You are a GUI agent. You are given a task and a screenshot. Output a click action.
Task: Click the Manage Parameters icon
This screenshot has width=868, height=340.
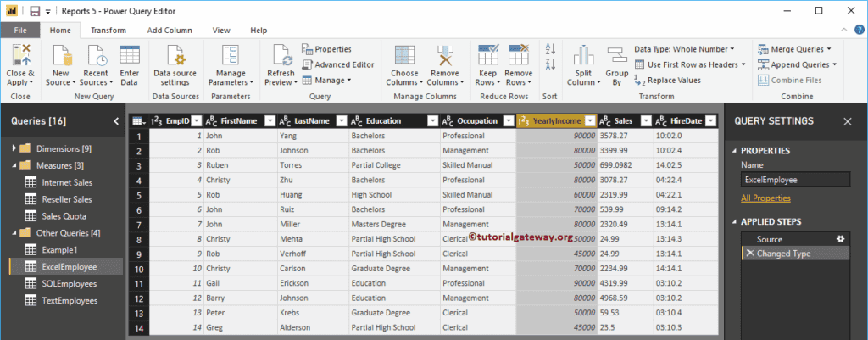pos(231,55)
